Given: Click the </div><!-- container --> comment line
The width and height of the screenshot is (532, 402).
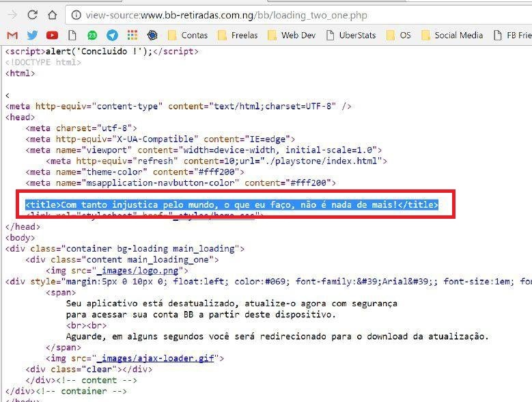Looking at the screenshot, I should pyautogui.click(x=66, y=391).
